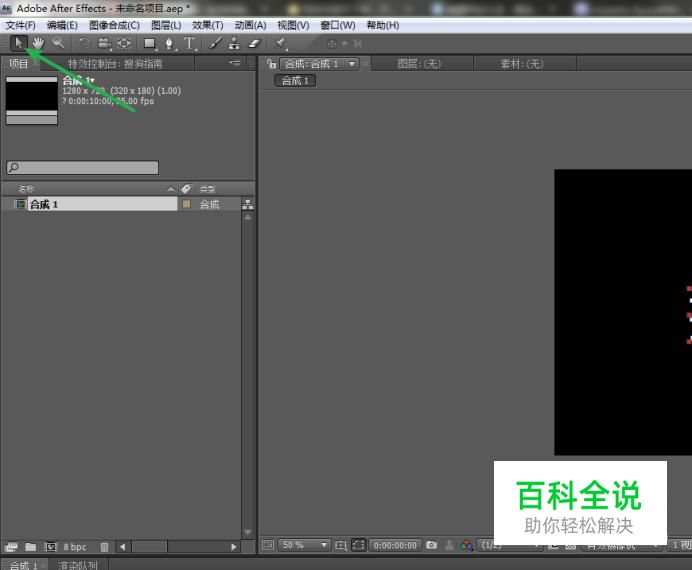692x570 pixels.
Task: Show the RGB channel options icon
Action: (x=467, y=545)
